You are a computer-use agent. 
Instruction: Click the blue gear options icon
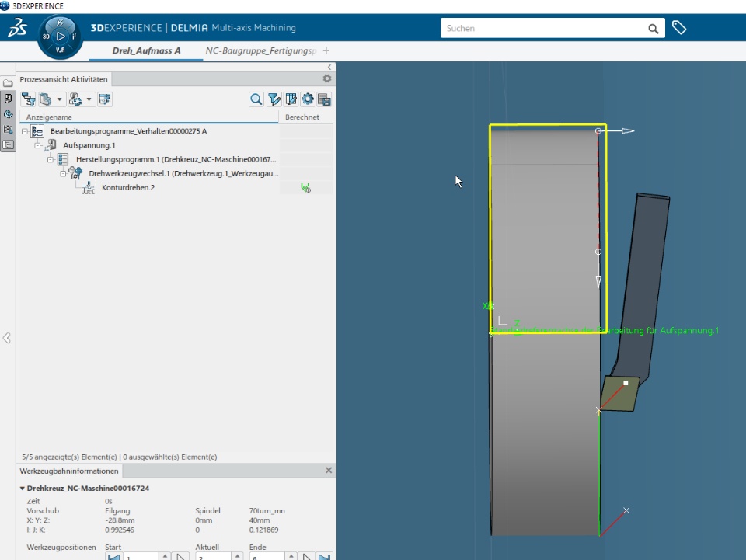click(308, 99)
